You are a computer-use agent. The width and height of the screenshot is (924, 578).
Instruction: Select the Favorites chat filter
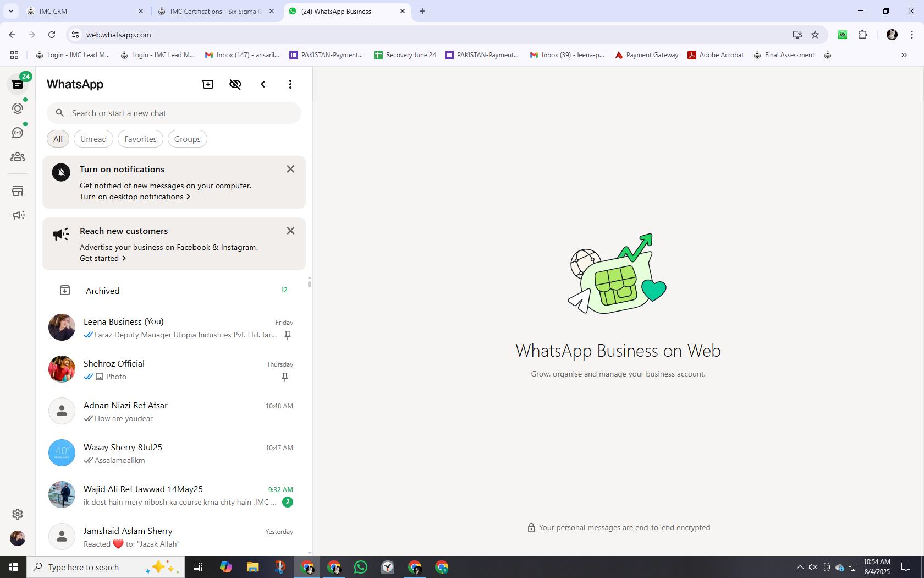coord(140,139)
